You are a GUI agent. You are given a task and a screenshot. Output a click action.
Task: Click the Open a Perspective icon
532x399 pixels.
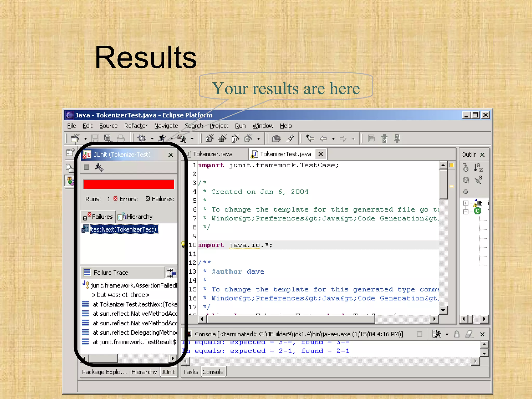[x=70, y=152]
